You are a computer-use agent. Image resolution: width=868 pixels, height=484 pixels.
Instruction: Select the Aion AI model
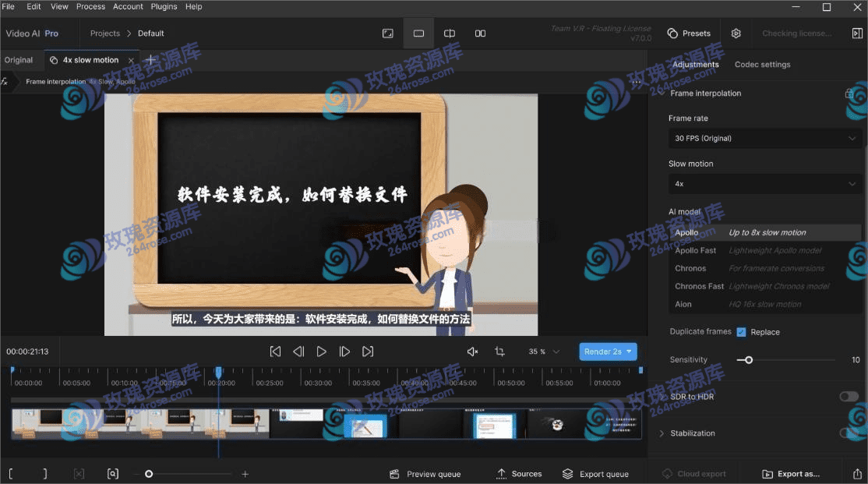point(764,304)
